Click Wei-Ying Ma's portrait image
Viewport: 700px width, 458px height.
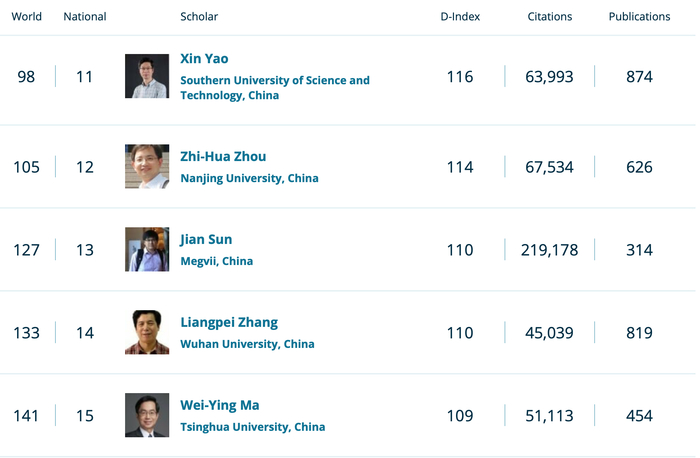(147, 415)
